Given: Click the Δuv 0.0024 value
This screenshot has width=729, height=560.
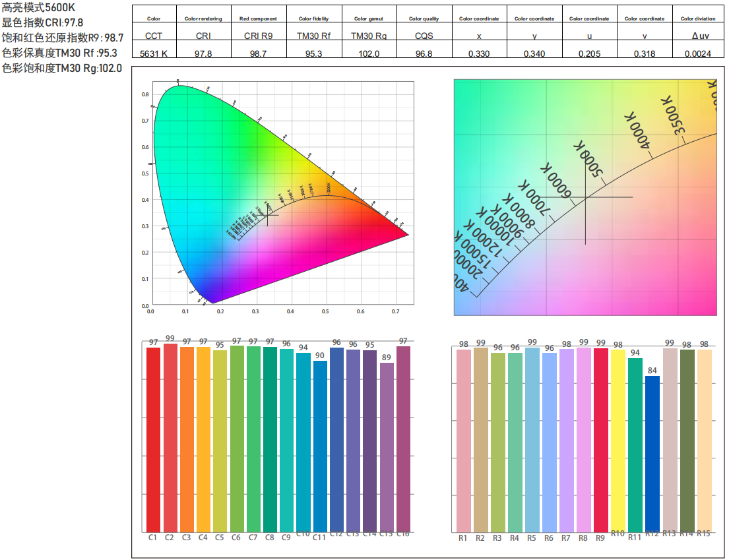Looking at the screenshot, I should [698, 53].
